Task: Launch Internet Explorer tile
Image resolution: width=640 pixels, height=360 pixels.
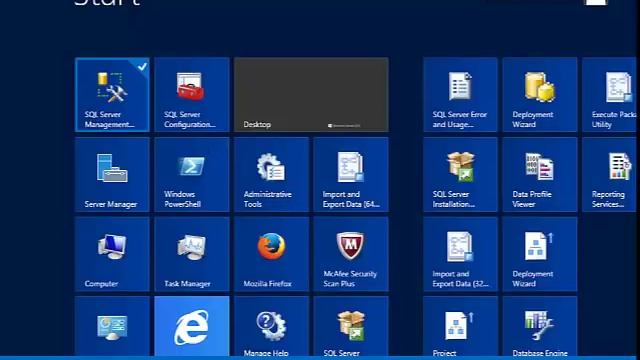Action: click(192, 327)
